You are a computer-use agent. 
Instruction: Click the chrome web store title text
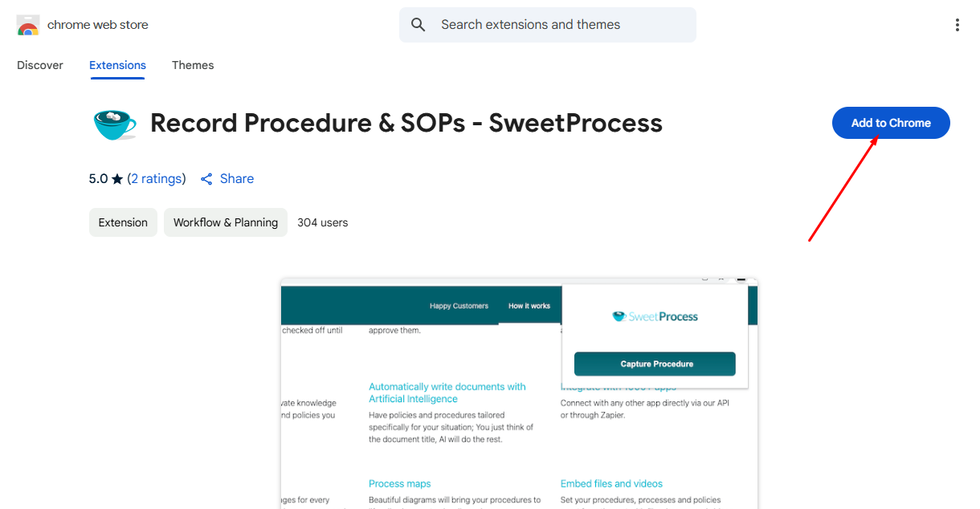[98, 25]
